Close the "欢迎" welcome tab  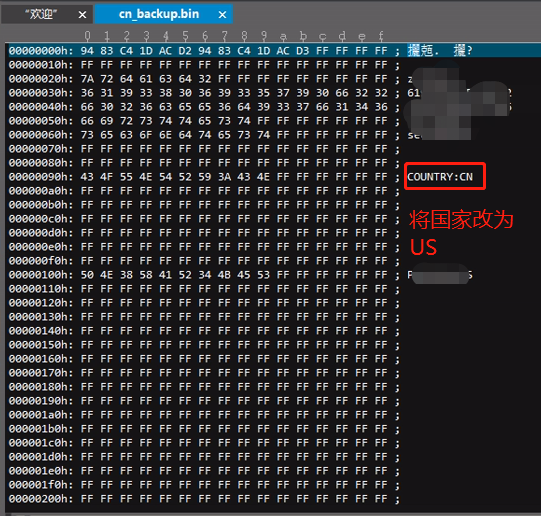click(x=82, y=15)
